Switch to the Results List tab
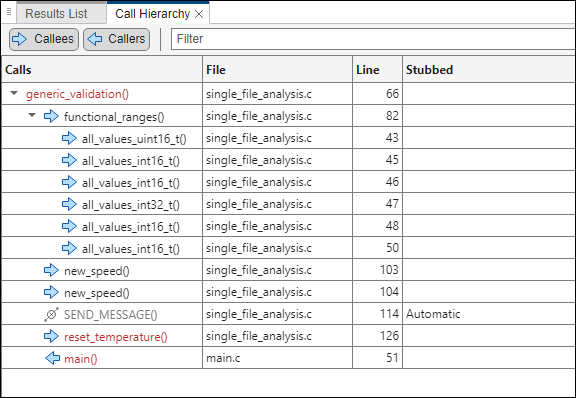The width and height of the screenshot is (576, 398). point(56,14)
